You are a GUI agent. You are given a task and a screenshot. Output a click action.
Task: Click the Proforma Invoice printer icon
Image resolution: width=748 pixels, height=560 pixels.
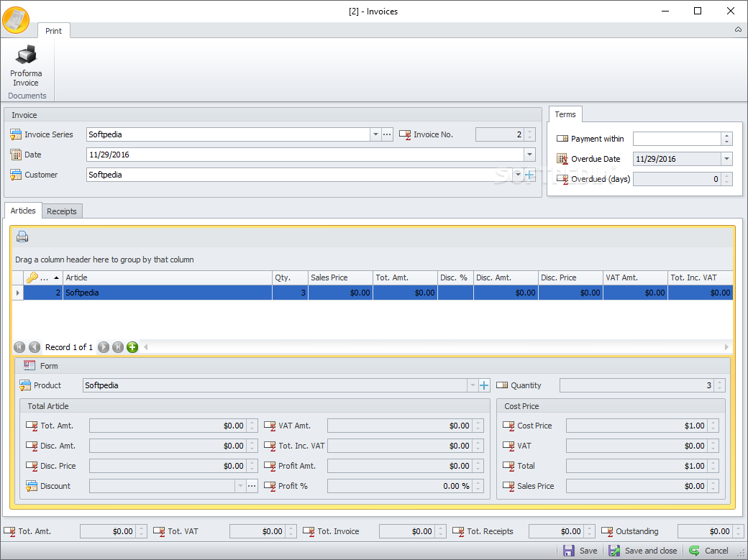click(x=26, y=55)
